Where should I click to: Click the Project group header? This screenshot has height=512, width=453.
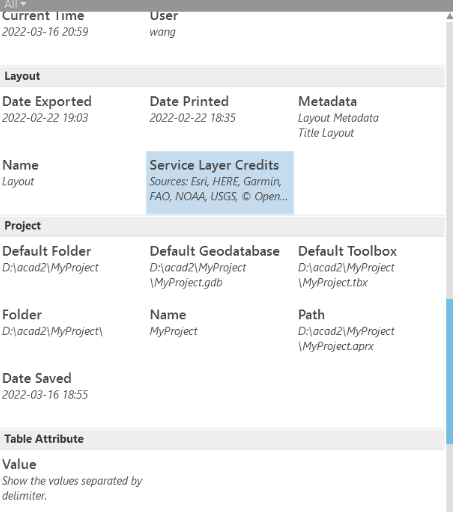coord(222,226)
